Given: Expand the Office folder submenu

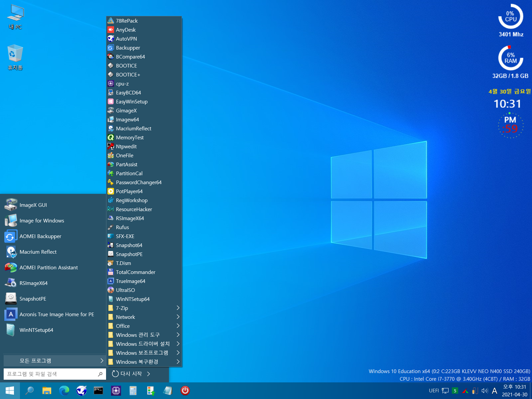Looking at the screenshot, I should pos(144,326).
